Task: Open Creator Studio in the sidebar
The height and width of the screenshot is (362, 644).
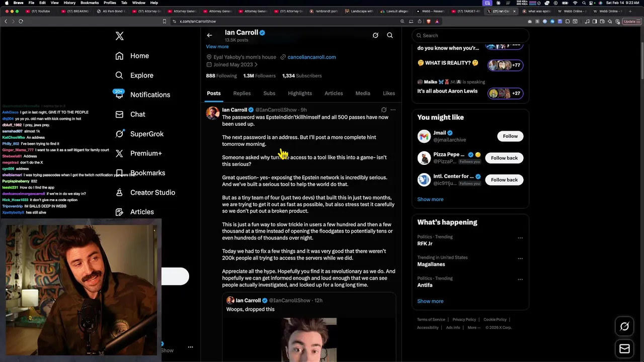Action: click(x=145, y=193)
